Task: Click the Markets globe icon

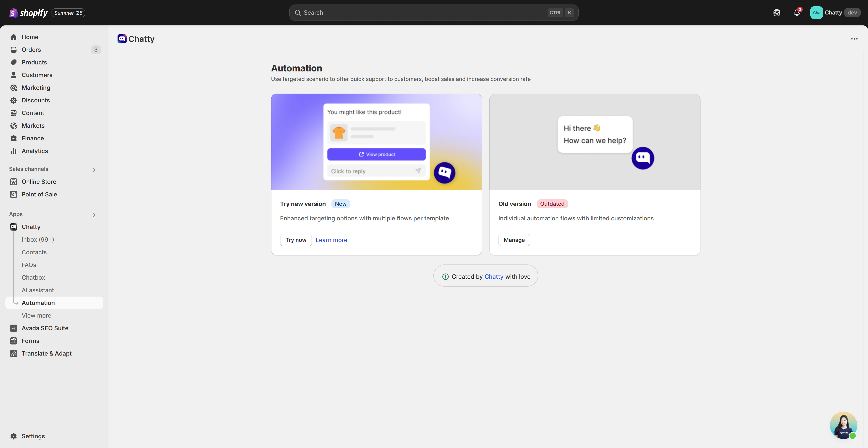Action: [x=14, y=126]
